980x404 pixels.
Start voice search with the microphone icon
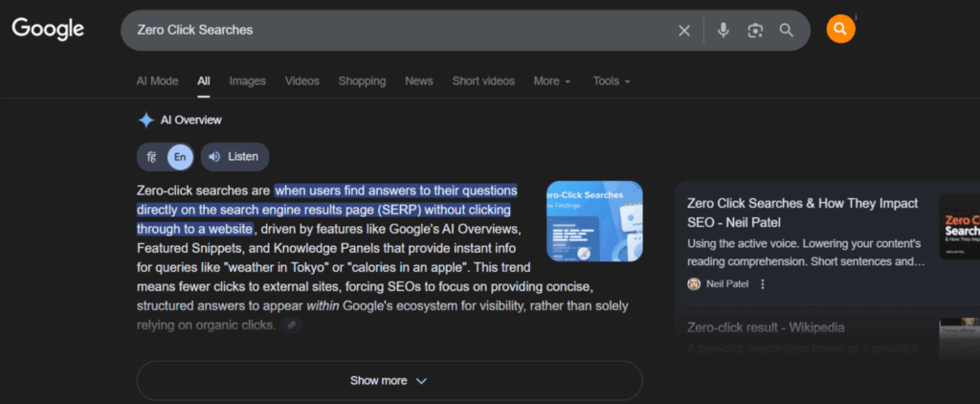coord(724,31)
